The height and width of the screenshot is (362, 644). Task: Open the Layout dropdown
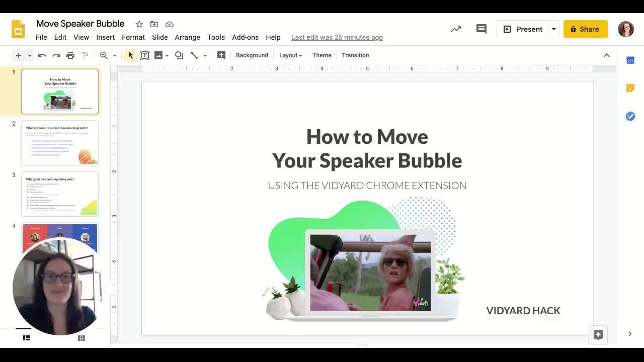point(290,55)
